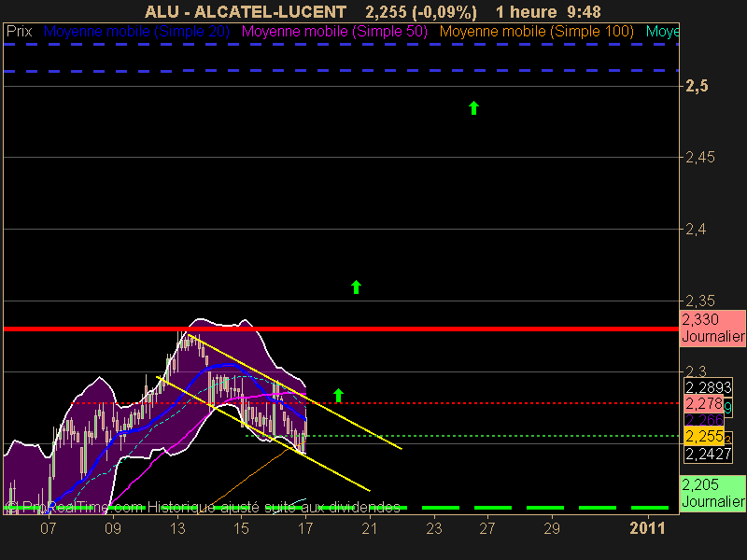This screenshot has width=747, height=560.
Task: Click the '2011' date axis label
Action: [x=647, y=528]
